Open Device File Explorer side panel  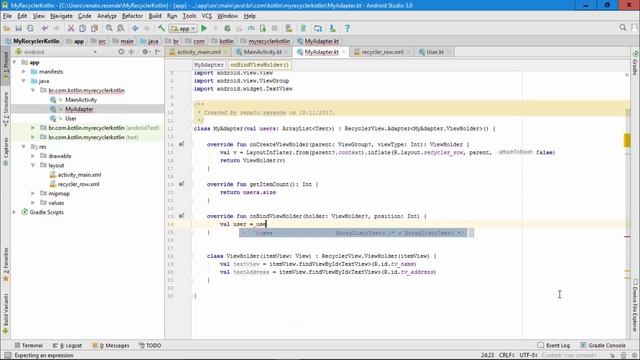click(635, 305)
